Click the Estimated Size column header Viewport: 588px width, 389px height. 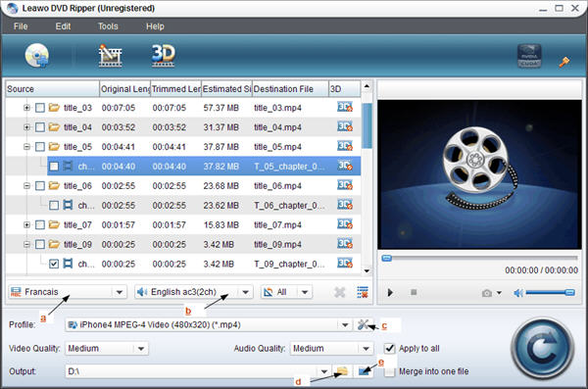(226, 89)
